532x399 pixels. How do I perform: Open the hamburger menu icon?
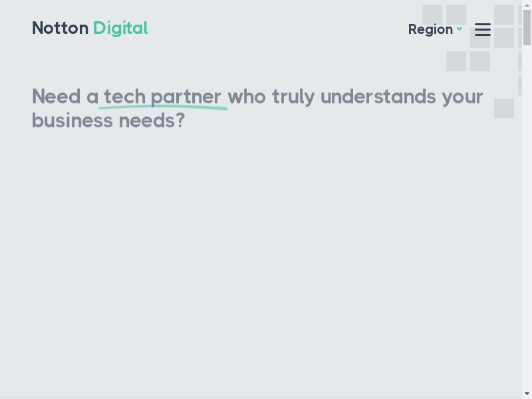point(483,29)
